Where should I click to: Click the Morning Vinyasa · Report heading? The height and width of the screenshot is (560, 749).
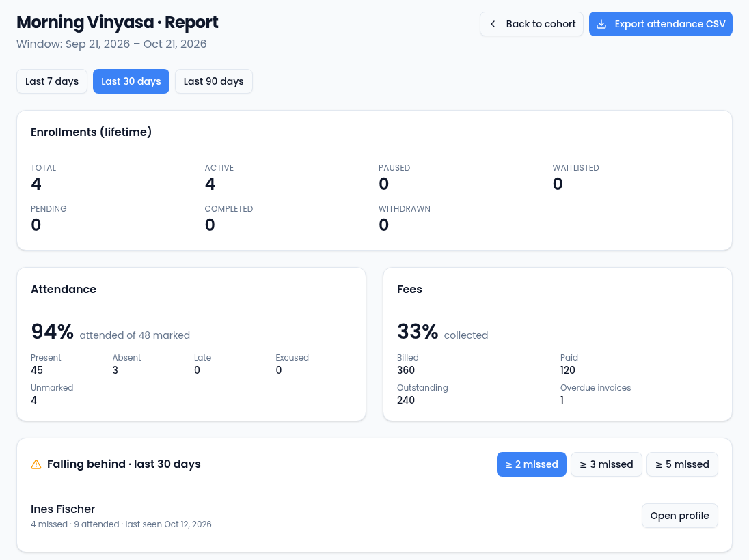(117, 23)
